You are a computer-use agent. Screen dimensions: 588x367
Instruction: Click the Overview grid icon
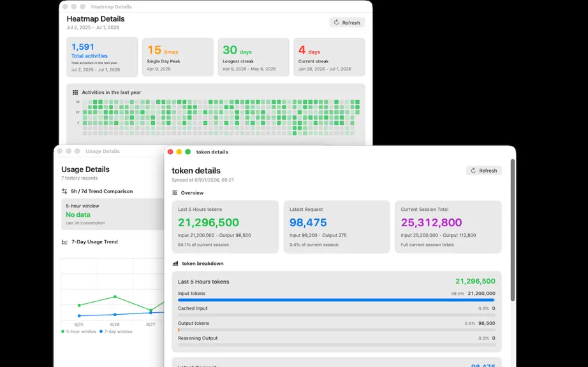pos(175,193)
